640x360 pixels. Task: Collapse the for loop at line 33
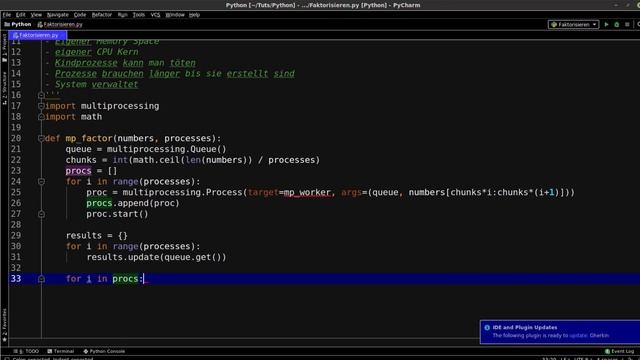[x=41, y=279]
